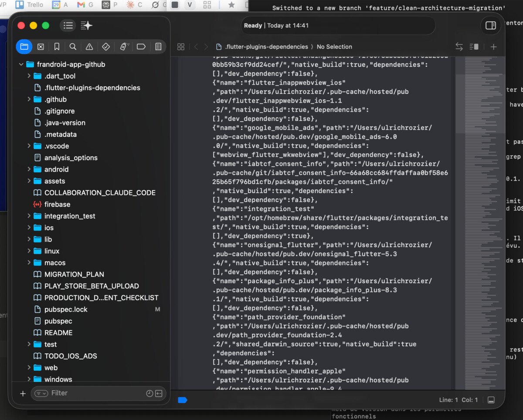Open the Report navigator

tap(158, 47)
